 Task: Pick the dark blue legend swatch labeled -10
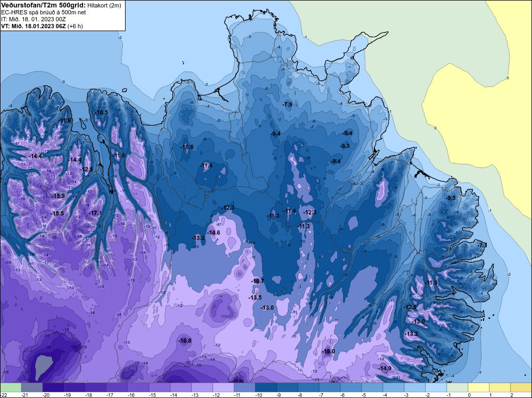pos(266,387)
